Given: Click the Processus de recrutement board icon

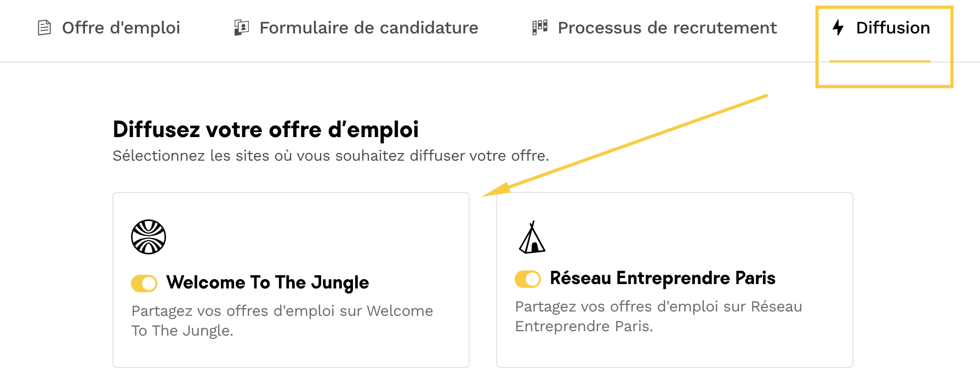Looking at the screenshot, I should pyautogui.click(x=540, y=27).
